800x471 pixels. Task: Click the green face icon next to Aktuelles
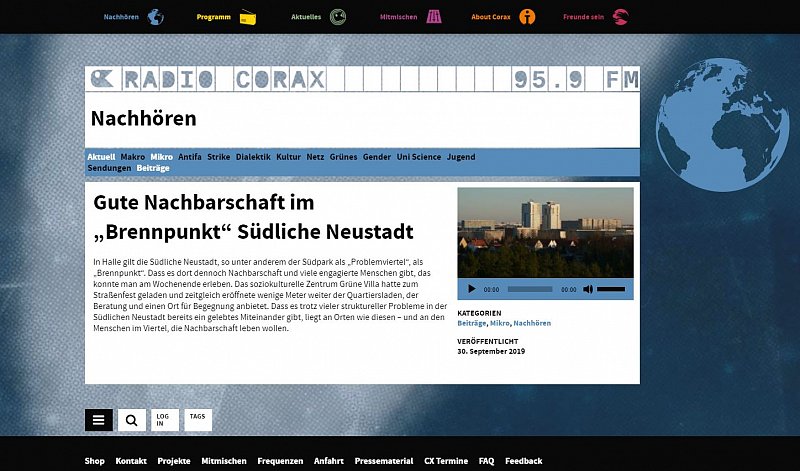[338, 17]
